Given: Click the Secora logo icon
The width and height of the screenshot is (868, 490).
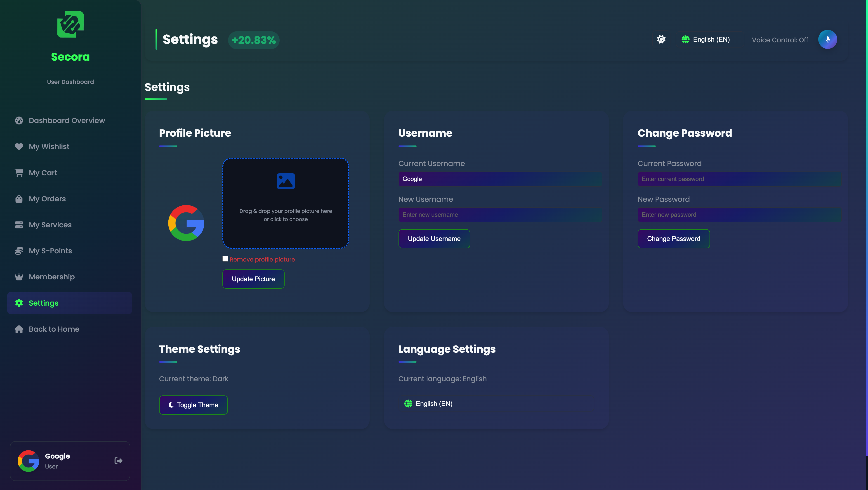Looking at the screenshot, I should click(x=70, y=25).
